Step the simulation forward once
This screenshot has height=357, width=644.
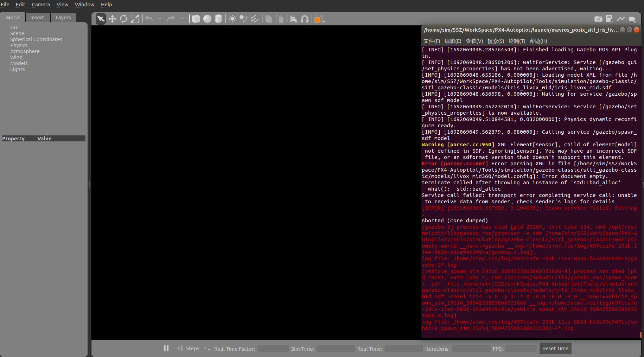coord(179,348)
